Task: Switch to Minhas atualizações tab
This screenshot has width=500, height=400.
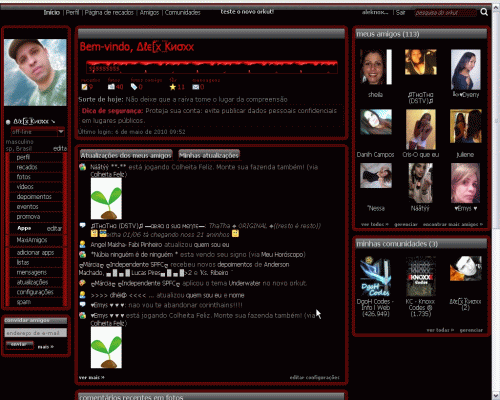Action: [209, 155]
